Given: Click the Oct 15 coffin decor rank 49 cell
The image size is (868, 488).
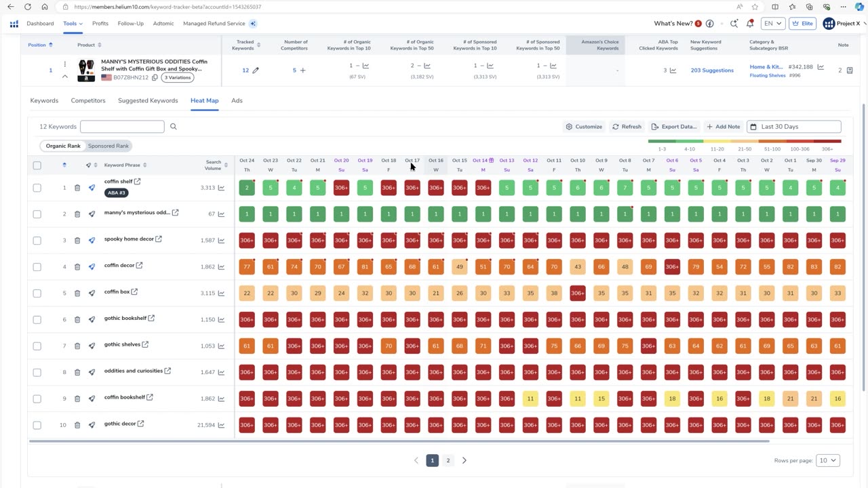Looking at the screenshot, I should [460, 267].
